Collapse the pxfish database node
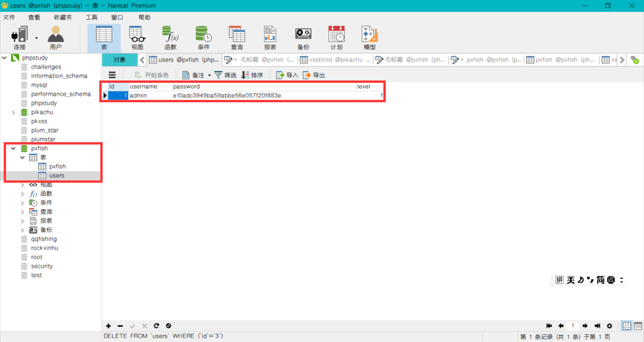Screen dimensions: 644x342 click(x=13, y=148)
